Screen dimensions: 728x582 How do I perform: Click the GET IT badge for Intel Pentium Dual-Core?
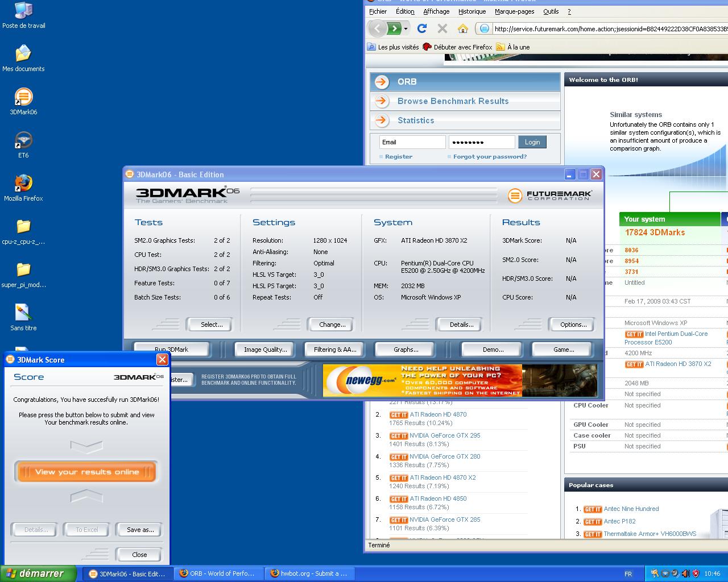click(634, 334)
